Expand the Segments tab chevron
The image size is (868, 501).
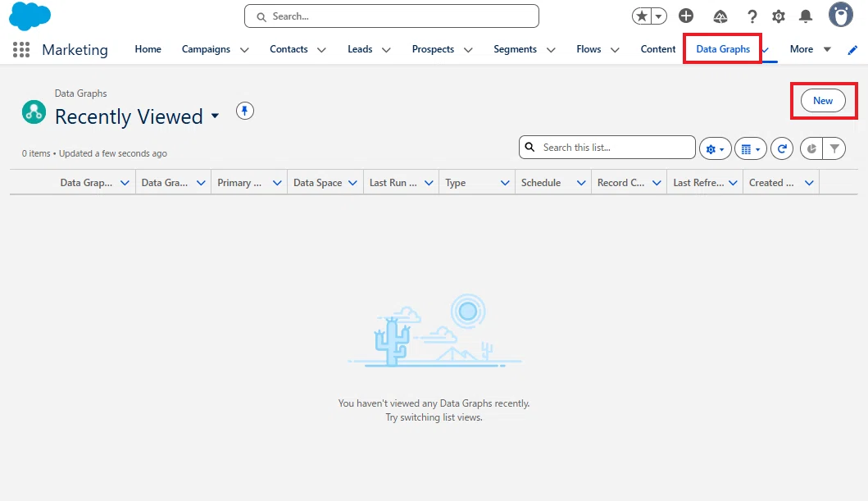(551, 50)
